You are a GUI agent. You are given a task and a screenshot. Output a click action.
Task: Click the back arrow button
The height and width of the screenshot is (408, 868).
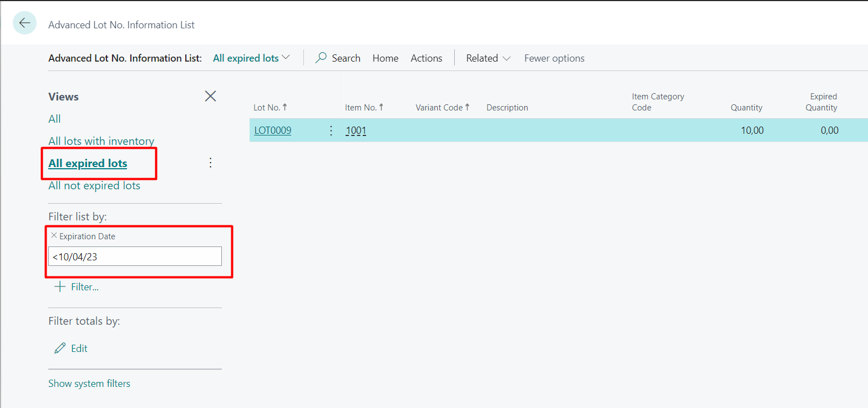[x=24, y=23]
